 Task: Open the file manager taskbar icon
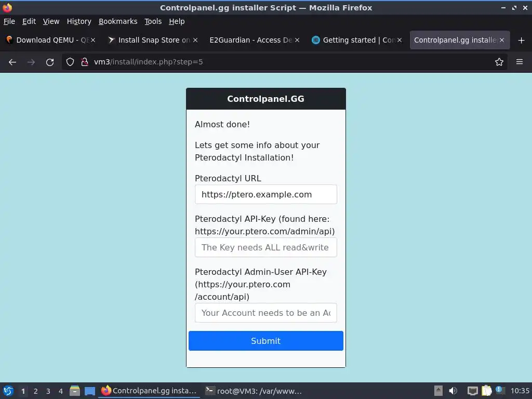click(75, 391)
